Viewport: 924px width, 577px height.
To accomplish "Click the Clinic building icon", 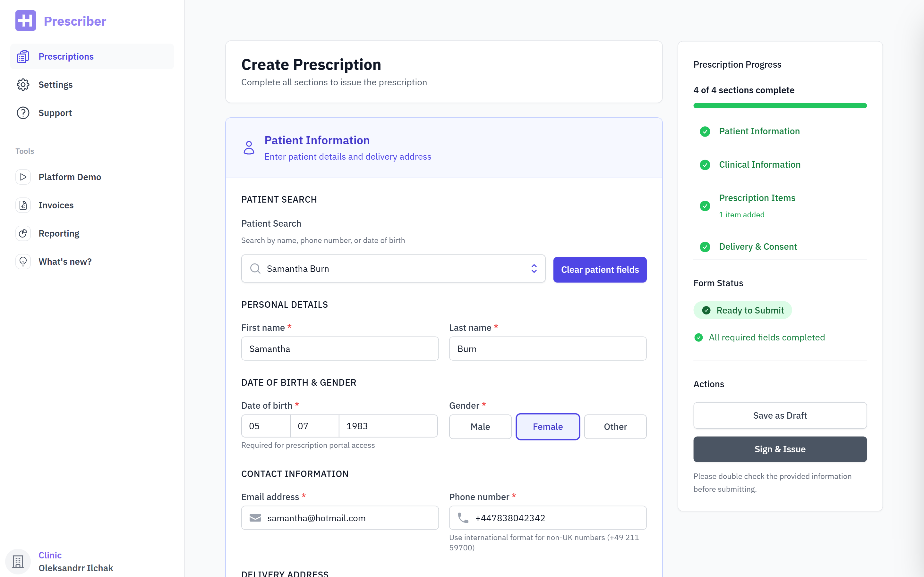I will click(x=18, y=561).
